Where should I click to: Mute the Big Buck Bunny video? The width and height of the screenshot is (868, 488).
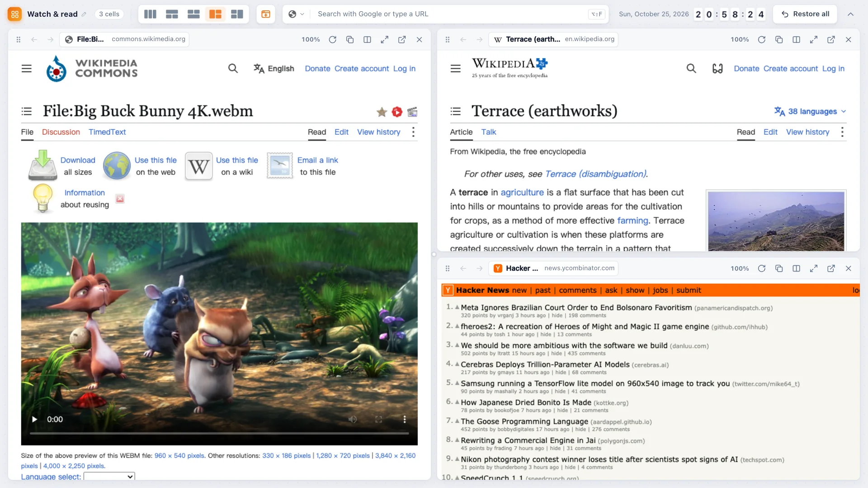tap(353, 419)
